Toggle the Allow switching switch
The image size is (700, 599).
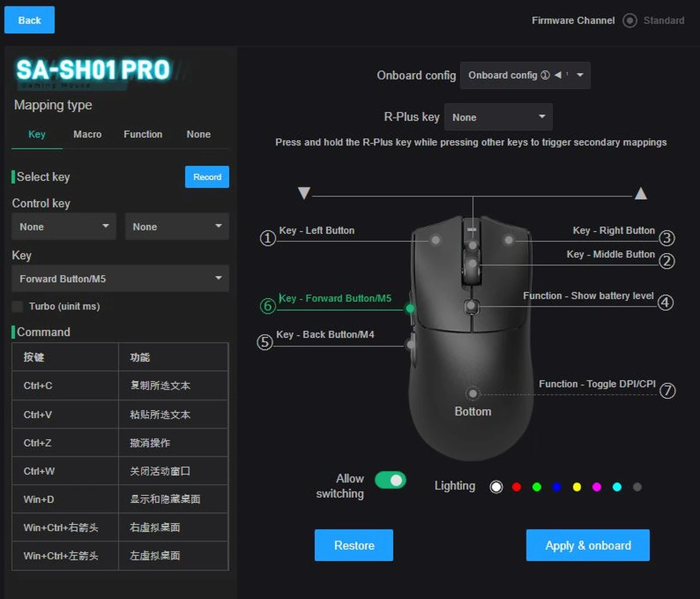390,480
